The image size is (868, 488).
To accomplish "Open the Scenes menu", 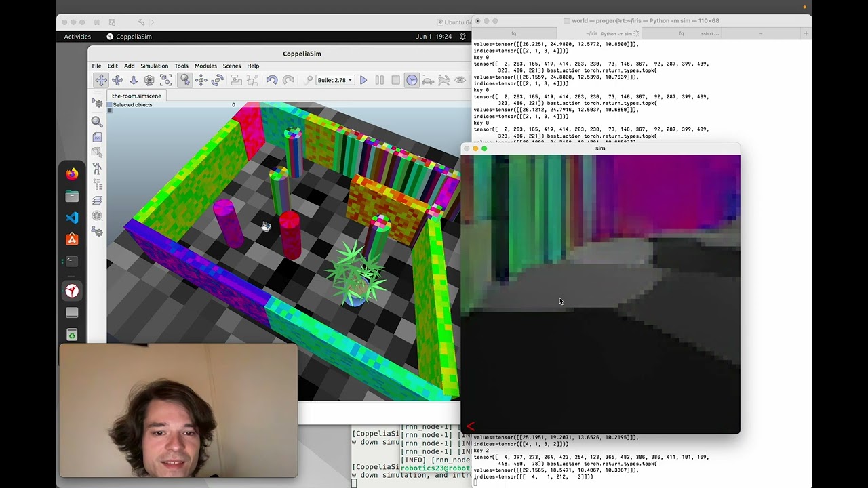I will (x=232, y=66).
